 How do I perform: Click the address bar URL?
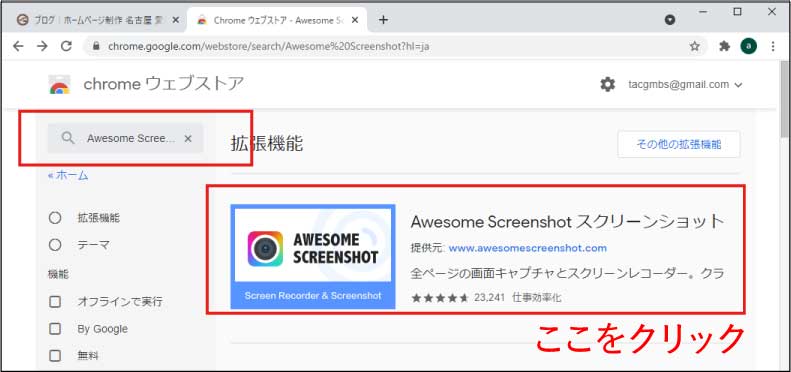(268, 46)
